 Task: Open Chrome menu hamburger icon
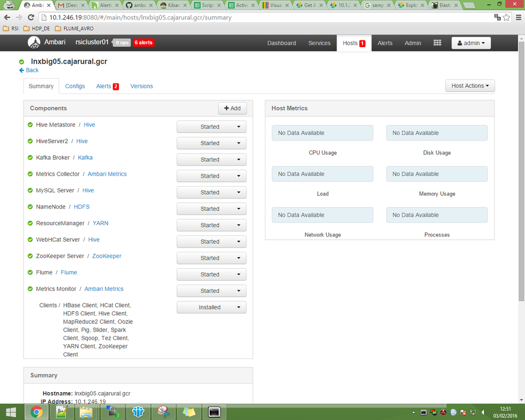(x=518, y=17)
